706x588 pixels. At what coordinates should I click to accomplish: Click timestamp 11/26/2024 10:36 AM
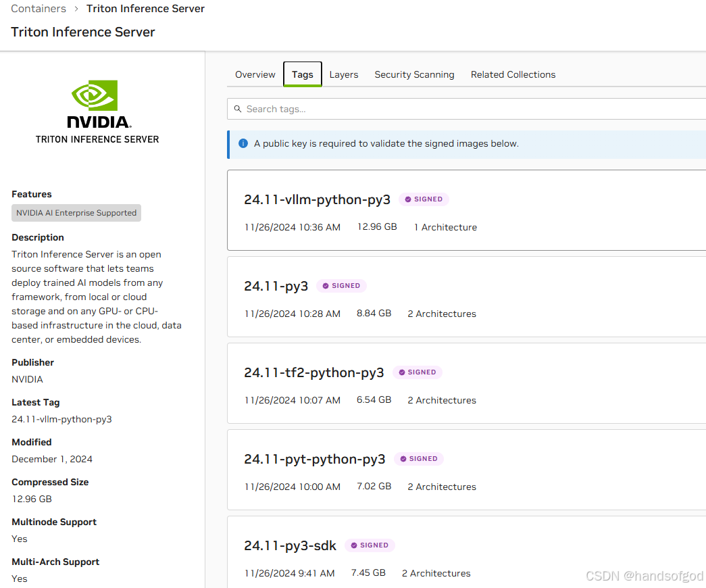(293, 227)
